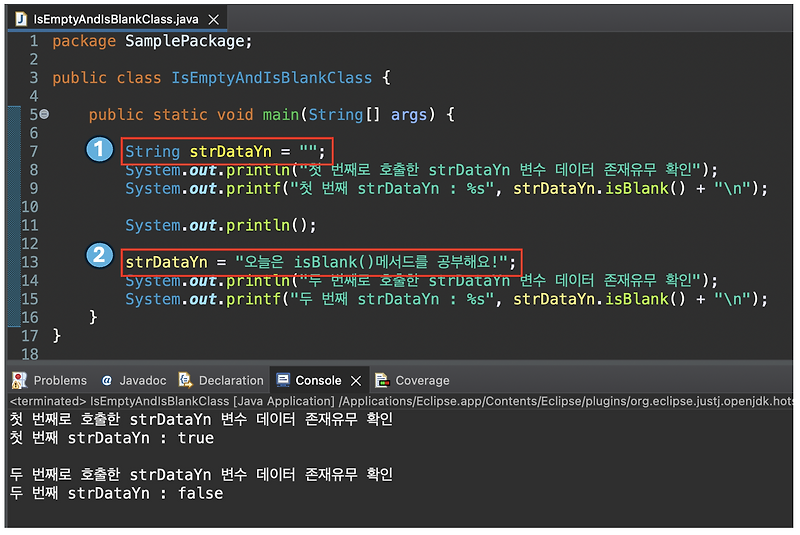
Task: Click line number 13 in the gutter
Action: point(30,262)
